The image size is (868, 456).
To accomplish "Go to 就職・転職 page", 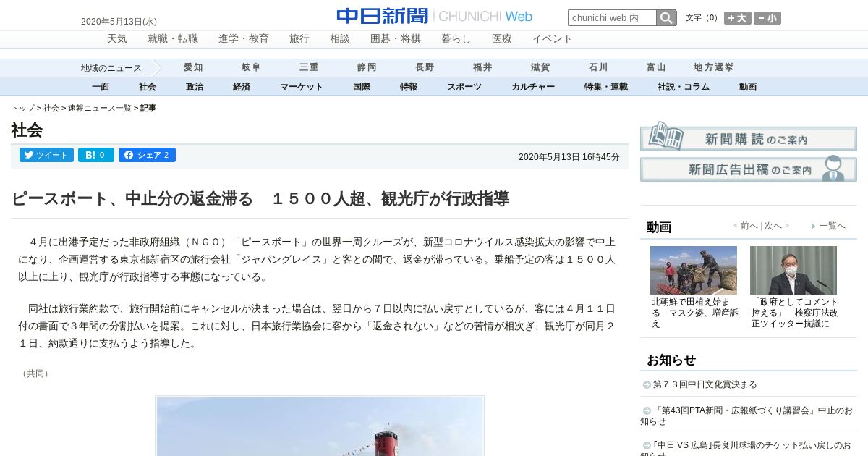I will click(173, 39).
